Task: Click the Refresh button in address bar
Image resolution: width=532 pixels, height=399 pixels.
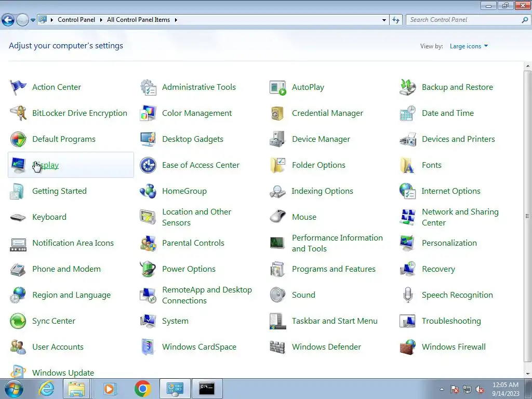Action: click(x=395, y=20)
